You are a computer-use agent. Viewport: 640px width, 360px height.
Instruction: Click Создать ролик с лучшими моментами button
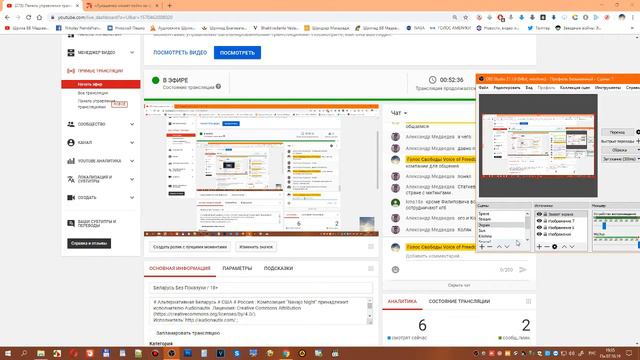click(x=189, y=247)
